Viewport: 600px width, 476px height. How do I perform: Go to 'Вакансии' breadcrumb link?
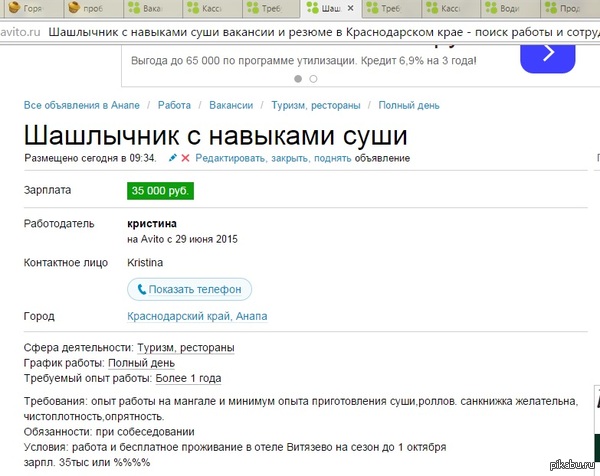[231, 105]
